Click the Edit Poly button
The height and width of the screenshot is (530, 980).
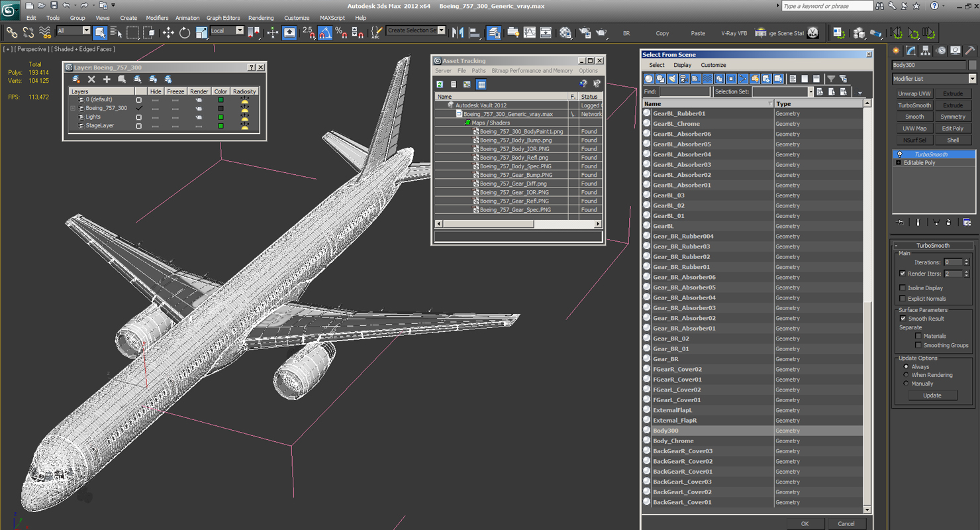[x=953, y=129]
